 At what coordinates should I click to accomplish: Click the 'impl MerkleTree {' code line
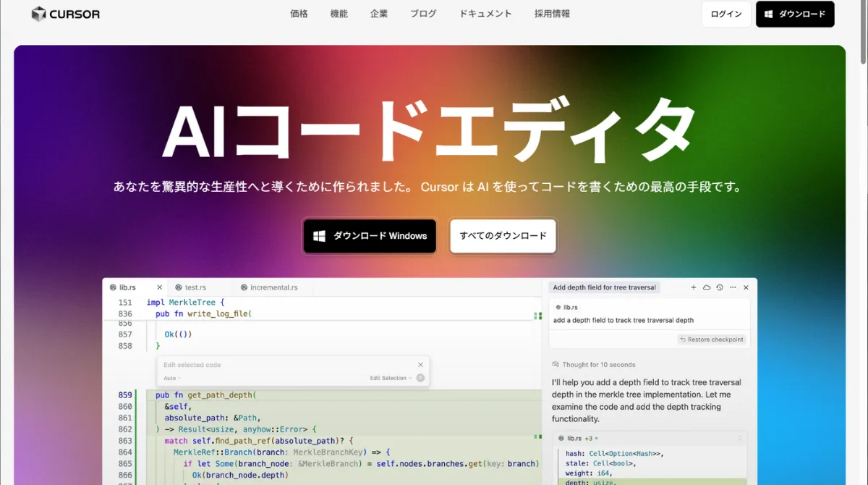(x=186, y=303)
